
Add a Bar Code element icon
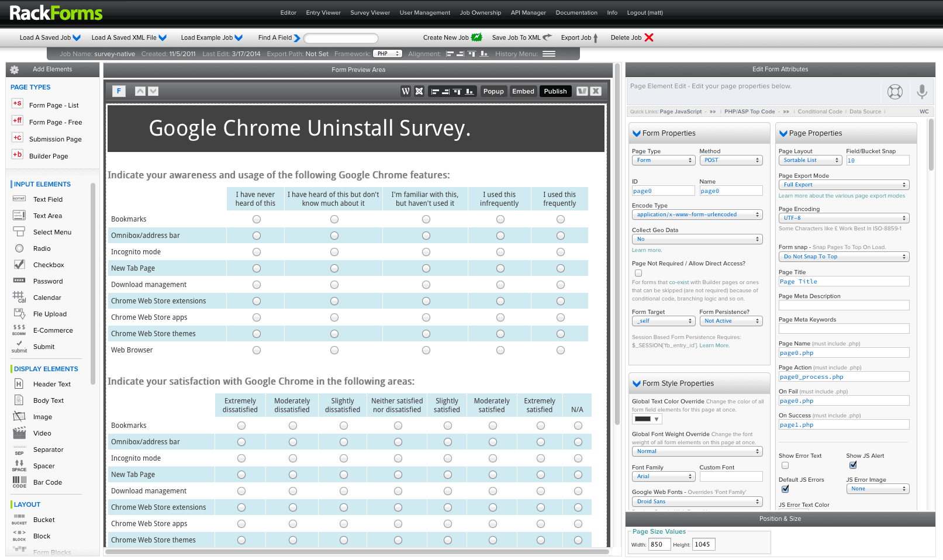[x=19, y=482]
